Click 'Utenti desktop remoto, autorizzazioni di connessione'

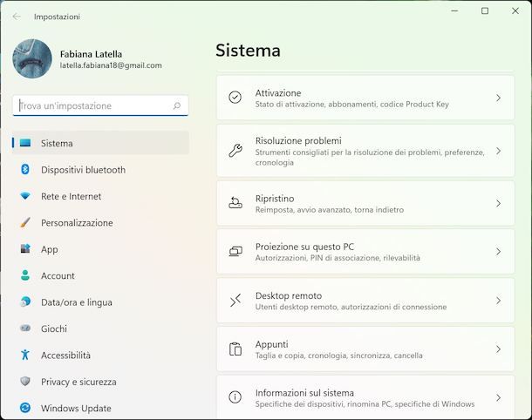pos(351,307)
